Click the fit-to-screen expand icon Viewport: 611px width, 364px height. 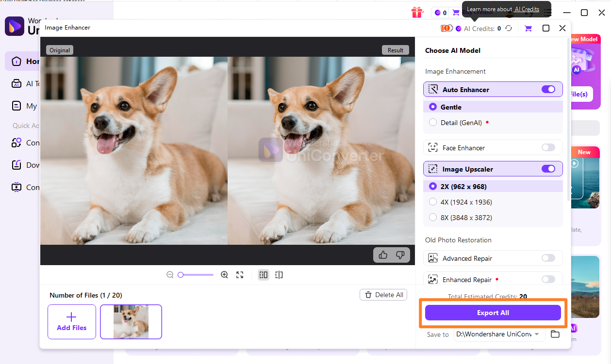tap(240, 275)
